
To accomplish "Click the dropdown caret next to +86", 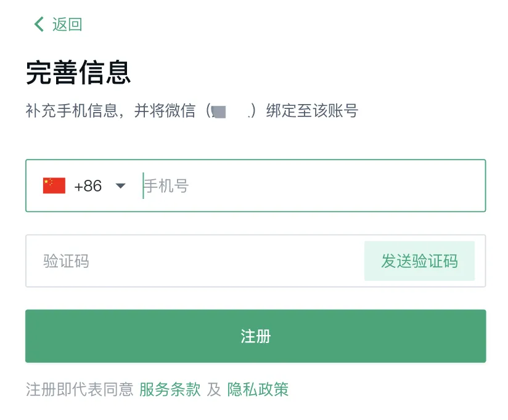I will (121, 185).
